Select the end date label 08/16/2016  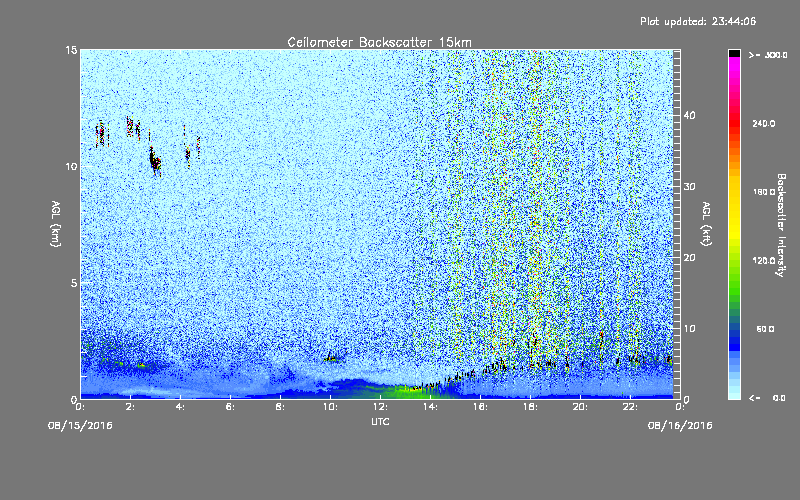[680, 426]
